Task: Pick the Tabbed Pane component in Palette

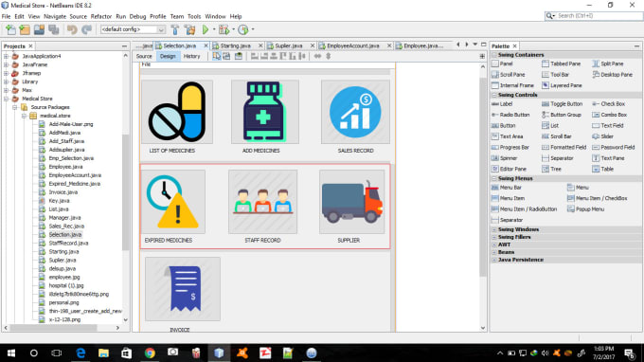Action: pyautogui.click(x=561, y=63)
